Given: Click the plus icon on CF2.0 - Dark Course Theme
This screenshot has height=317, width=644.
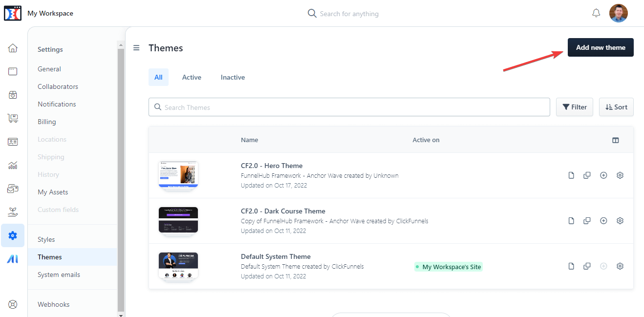Looking at the screenshot, I should (x=603, y=220).
